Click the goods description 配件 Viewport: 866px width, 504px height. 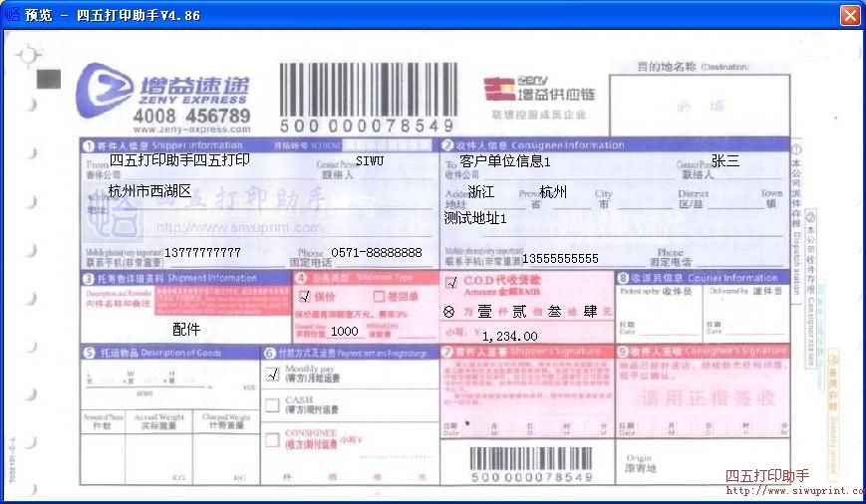pyautogui.click(x=186, y=330)
